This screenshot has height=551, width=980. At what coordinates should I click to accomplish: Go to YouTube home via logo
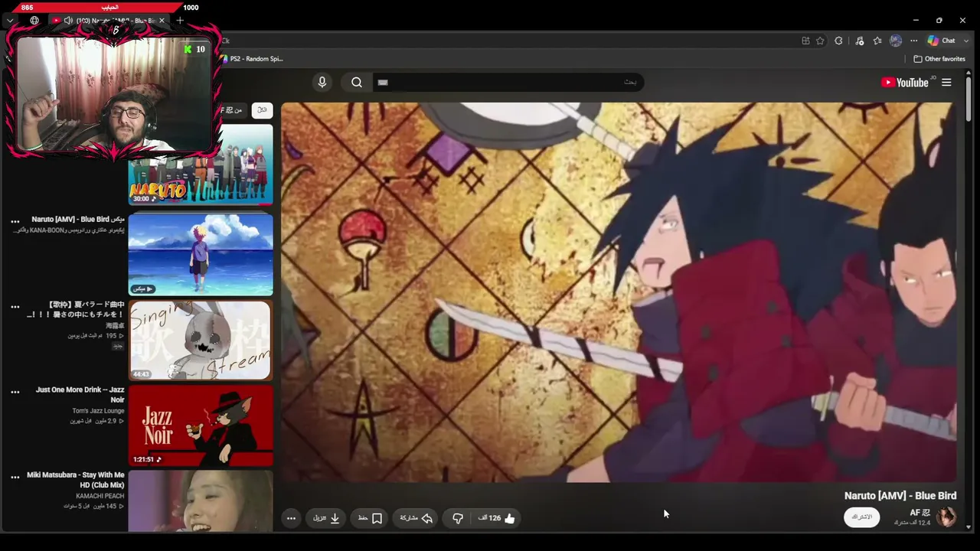[904, 83]
